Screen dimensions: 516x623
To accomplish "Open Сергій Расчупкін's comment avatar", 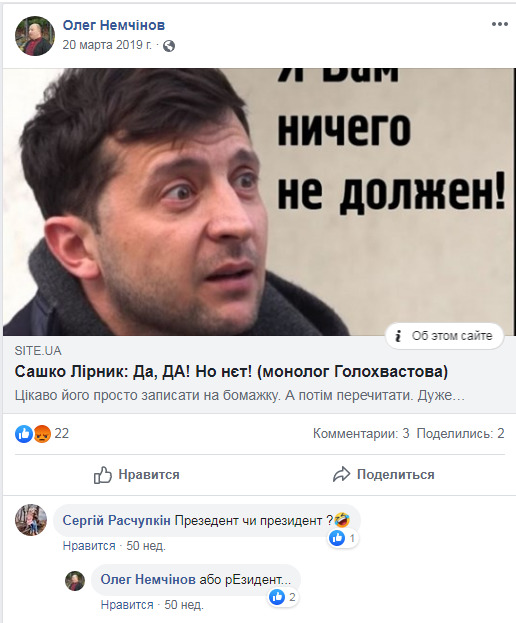I will [x=31, y=520].
